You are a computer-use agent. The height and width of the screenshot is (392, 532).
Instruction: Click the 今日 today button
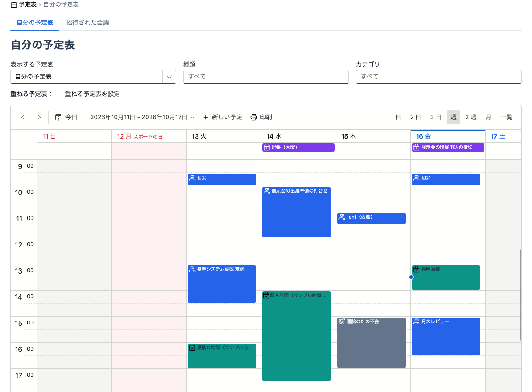(x=66, y=117)
